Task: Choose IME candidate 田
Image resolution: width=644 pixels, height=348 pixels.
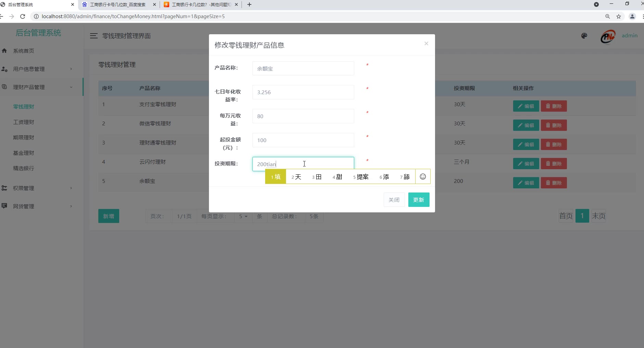Action: click(317, 177)
